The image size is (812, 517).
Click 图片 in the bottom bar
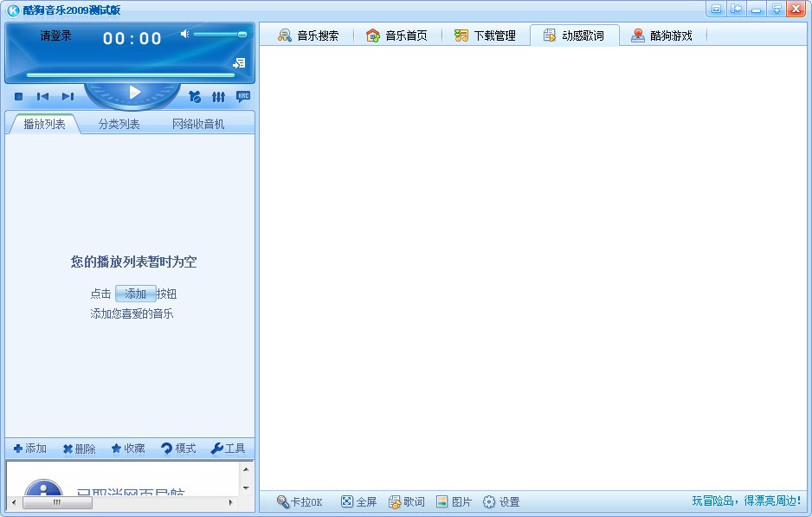(454, 501)
